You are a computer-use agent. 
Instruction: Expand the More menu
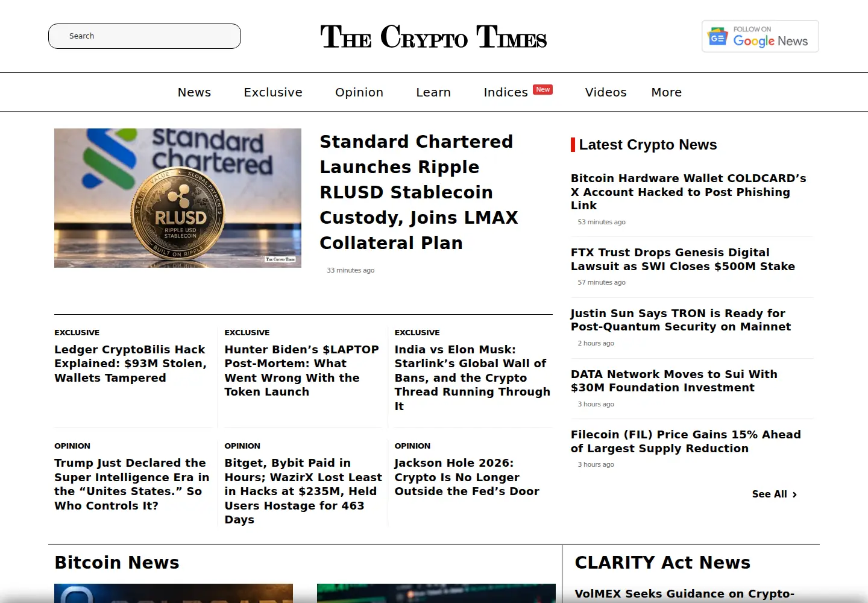667,92
